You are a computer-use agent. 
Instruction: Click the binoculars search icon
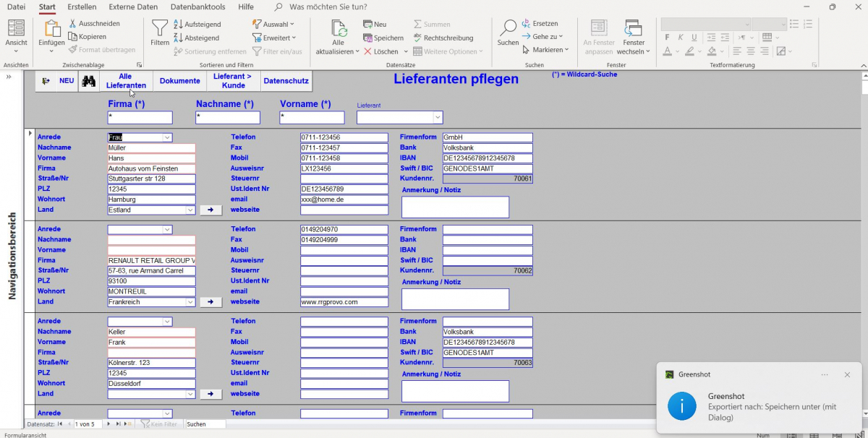pos(88,81)
